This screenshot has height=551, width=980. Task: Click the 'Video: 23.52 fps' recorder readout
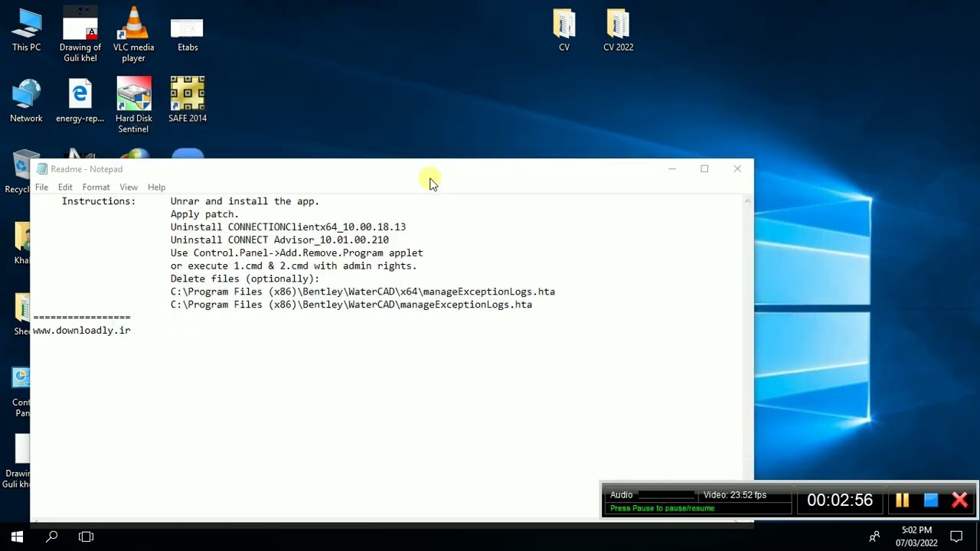click(735, 495)
